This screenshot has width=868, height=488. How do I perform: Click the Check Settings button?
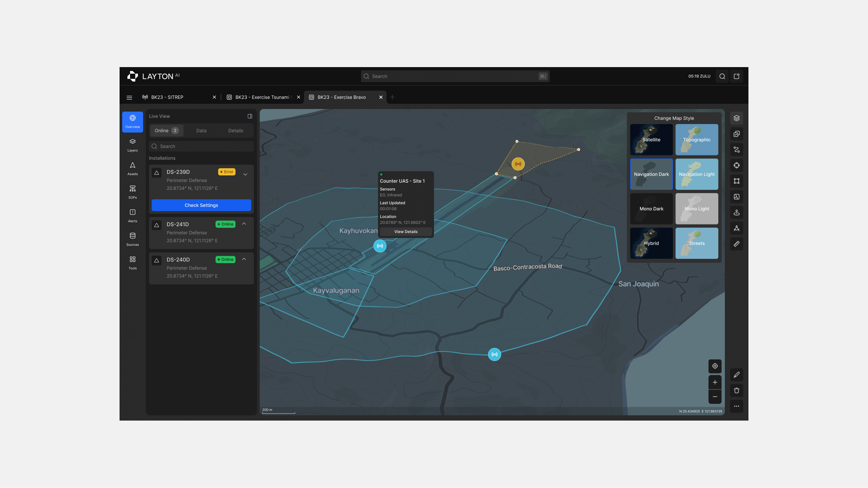[x=201, y=205]
